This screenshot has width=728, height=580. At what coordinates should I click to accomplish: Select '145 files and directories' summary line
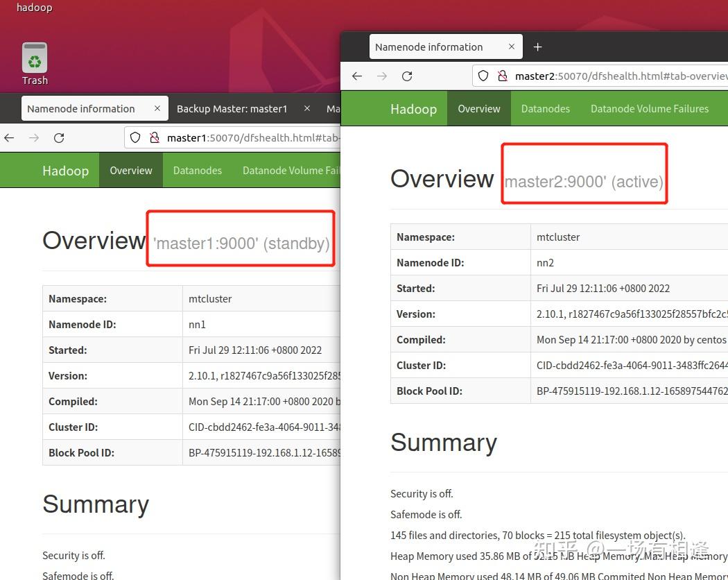click(537, 536)
